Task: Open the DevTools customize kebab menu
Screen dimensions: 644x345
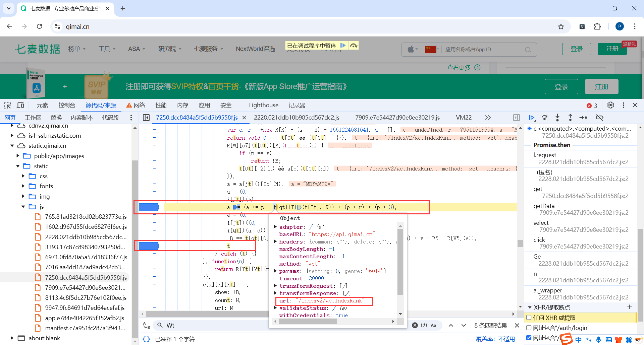Action: pos(623,105)
